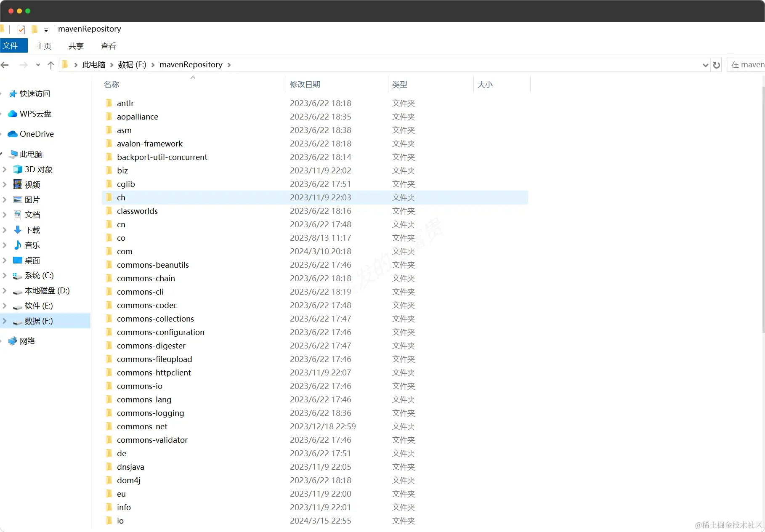Expand the 数据 (F:) drive node
The height and width of the screenshot is (532, 765).
(5, 321)
